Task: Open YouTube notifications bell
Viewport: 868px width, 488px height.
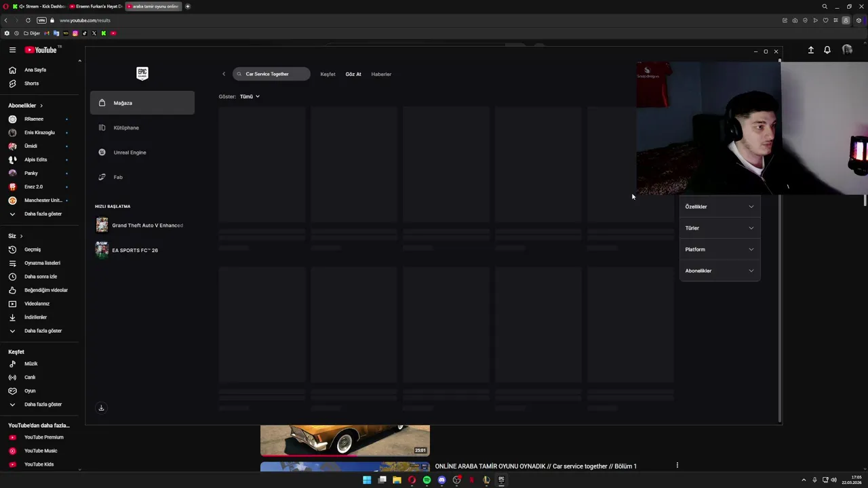Action: [827, 50]
